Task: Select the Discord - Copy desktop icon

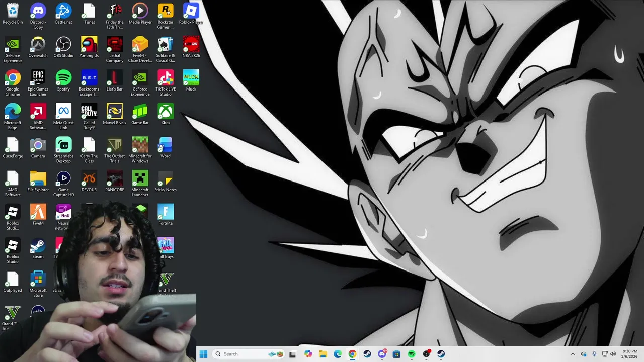Action: (x=38, y=16)
